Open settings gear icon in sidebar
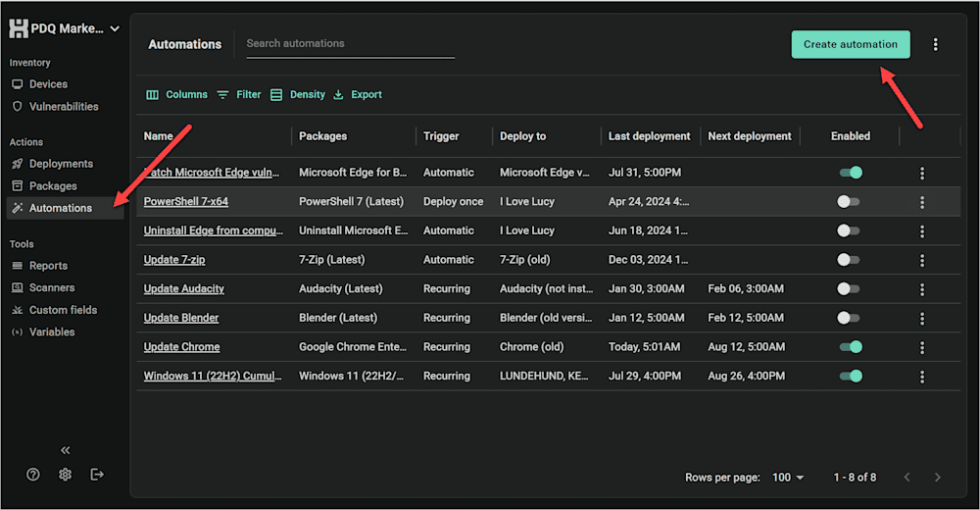 [x=65, y=475]
